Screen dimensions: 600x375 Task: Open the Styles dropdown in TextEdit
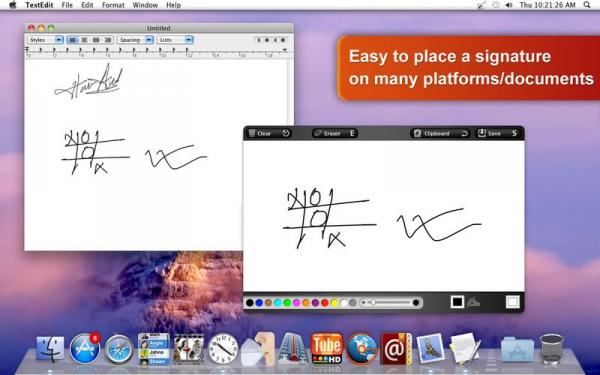pos(45,40)
